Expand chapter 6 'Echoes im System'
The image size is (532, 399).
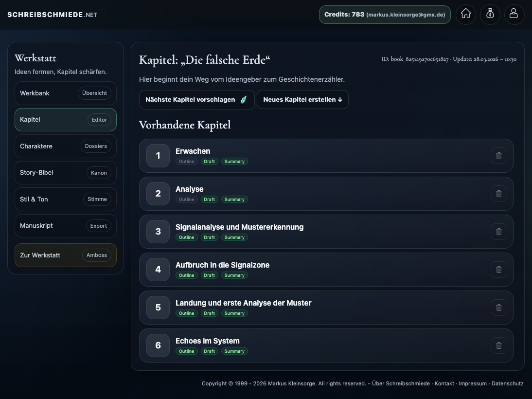[x=208, y=341]
